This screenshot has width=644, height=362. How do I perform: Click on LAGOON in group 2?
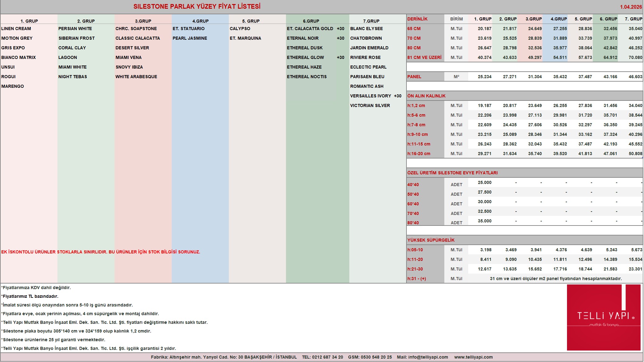coord(68,57)
